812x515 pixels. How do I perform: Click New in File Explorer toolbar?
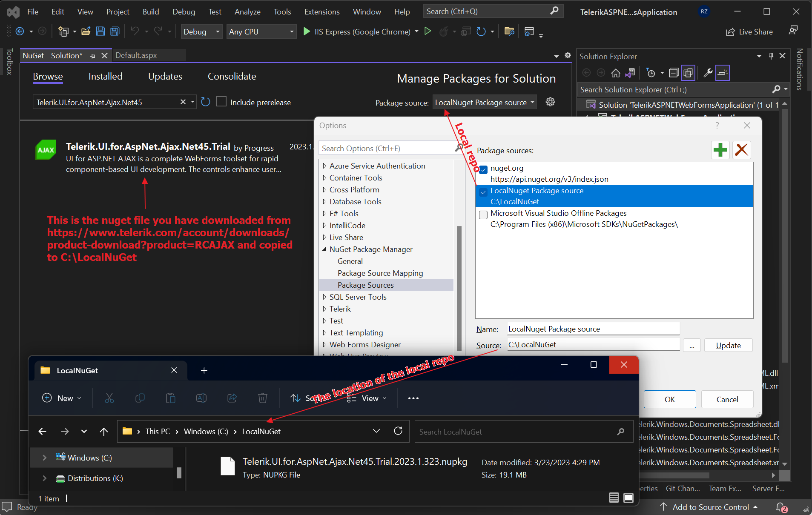(62, 398)
